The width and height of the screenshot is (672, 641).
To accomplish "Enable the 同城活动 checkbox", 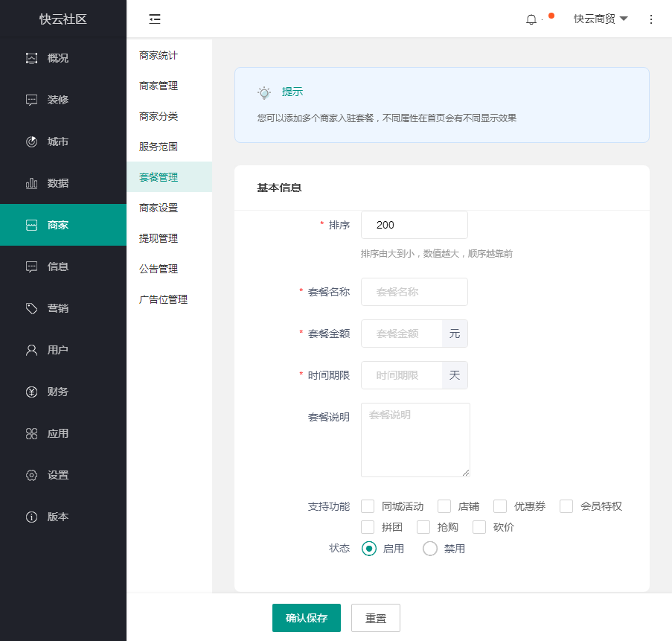I will tap(368, 506).
